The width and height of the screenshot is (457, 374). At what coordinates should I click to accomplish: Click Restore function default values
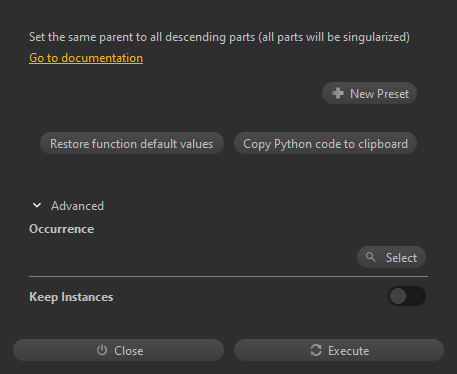coord(132,144)
